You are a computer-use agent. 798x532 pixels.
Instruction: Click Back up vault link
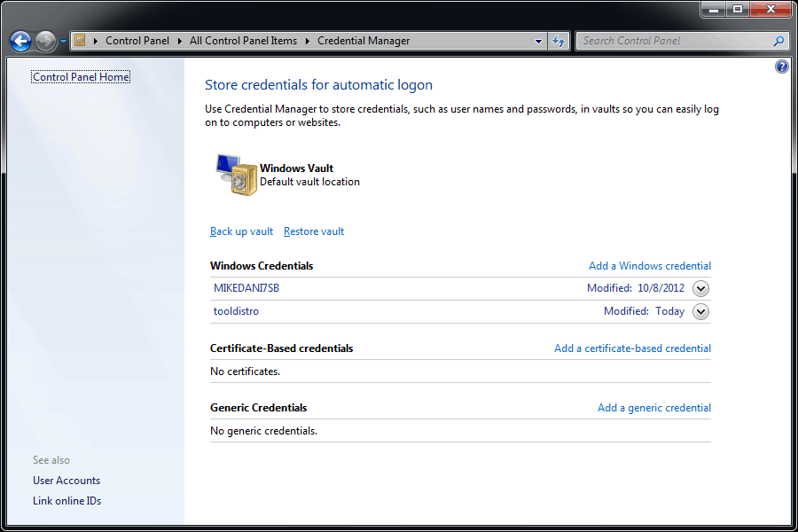coord(242,231)
